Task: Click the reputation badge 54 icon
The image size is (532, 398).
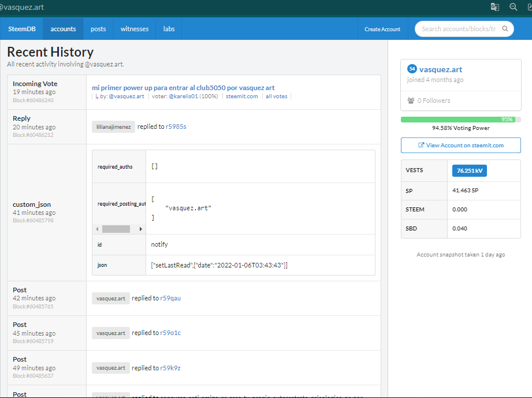Action: pyautogui.click(x=412, y=69)
